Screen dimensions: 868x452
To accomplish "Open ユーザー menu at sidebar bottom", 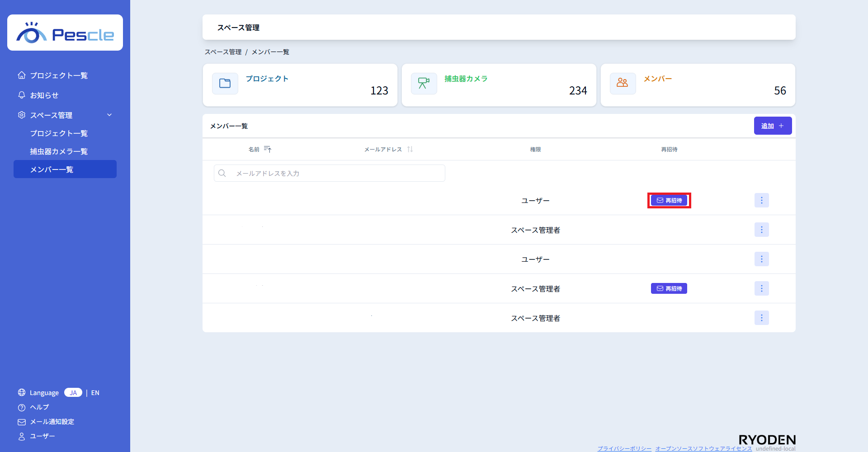I will click(x=42, y=436).
